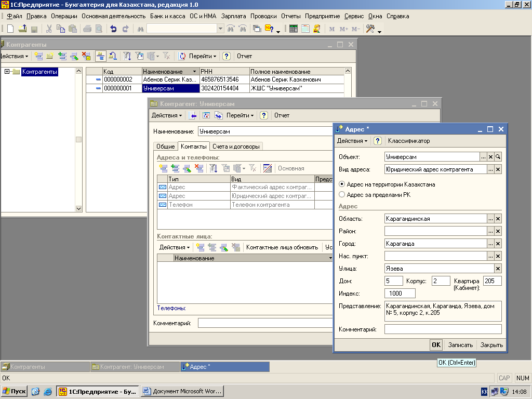Viewport: 532px width, 399px height.
Task: Switch to the Общие tab
Action: click(x=166, y=147)
